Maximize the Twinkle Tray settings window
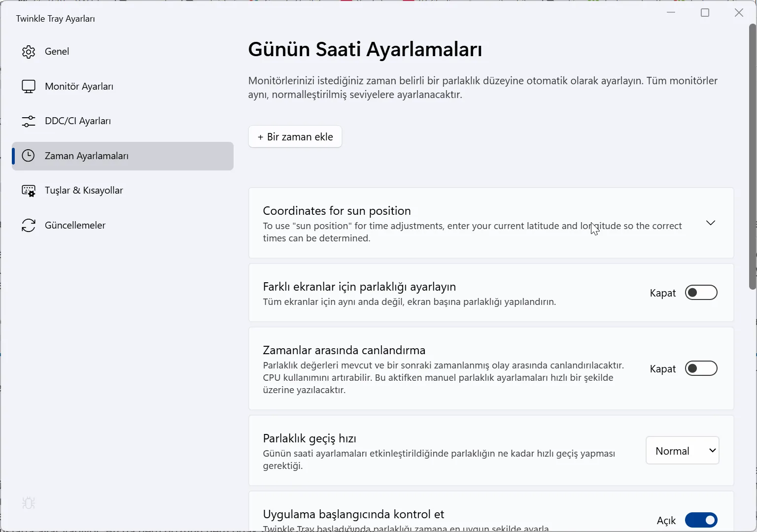The image size is (757, 532). click(x=705, y=13)
